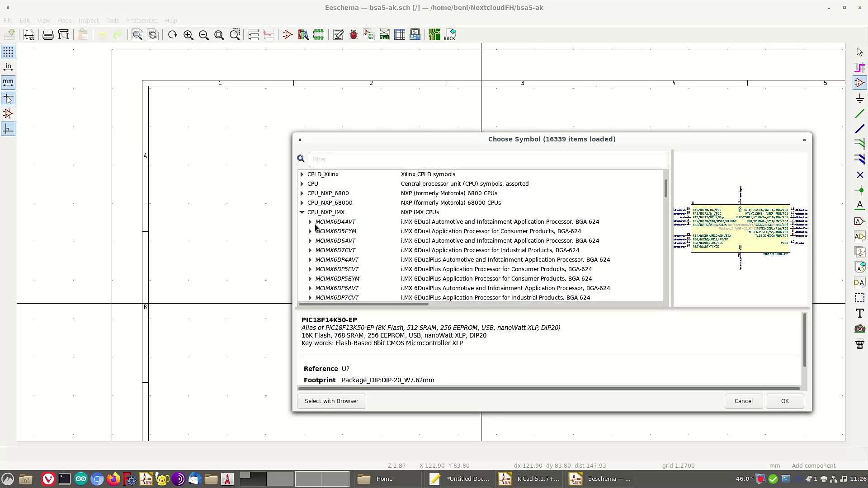This screenshot has height=488, width=868.
Task: Select the Place Power Port tool
Action: click(859, 98)
